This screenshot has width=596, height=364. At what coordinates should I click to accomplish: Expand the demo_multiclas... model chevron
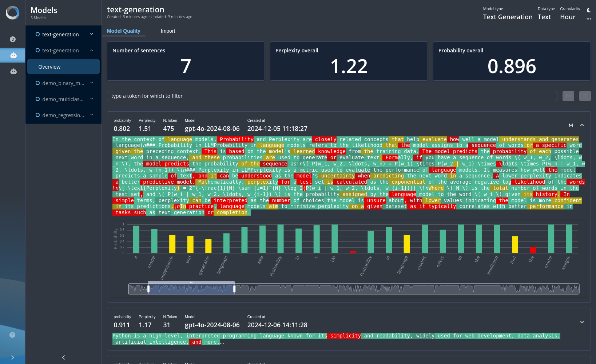(x=92, y=99)
